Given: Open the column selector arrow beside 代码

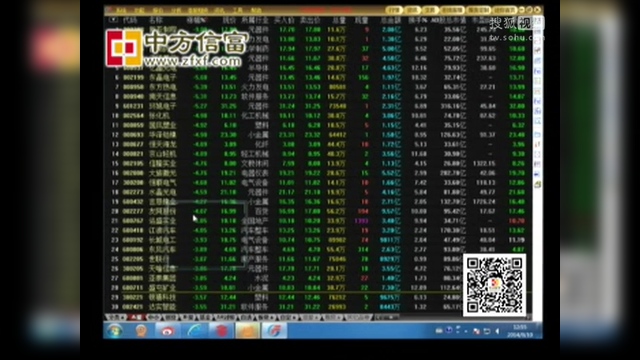Looking at the screenshot, I should (x=113, y=20).
